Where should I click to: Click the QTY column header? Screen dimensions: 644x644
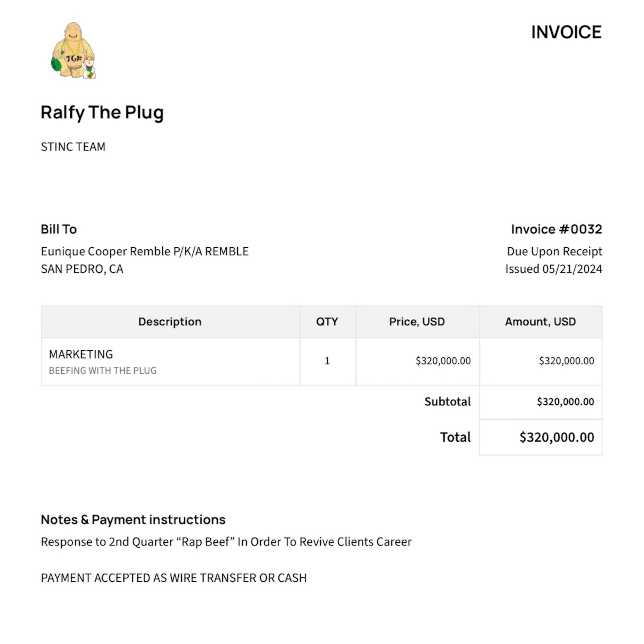327,322
